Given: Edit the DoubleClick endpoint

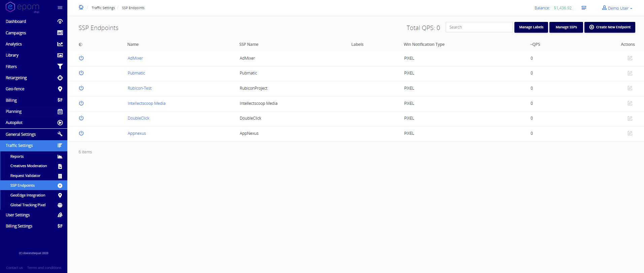Looking at the screenshot, I should 630,118.
